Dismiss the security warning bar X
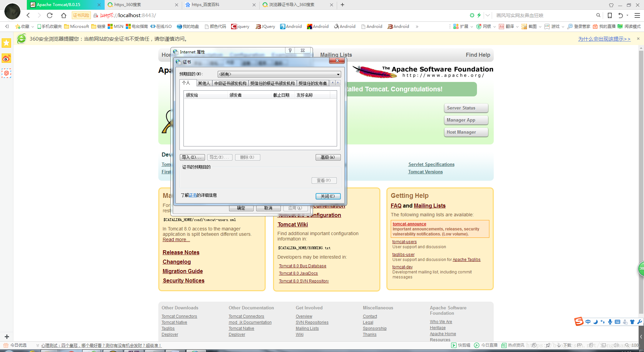Image resolution: width=644 pixels, height=352 pixels. [638, 39]
